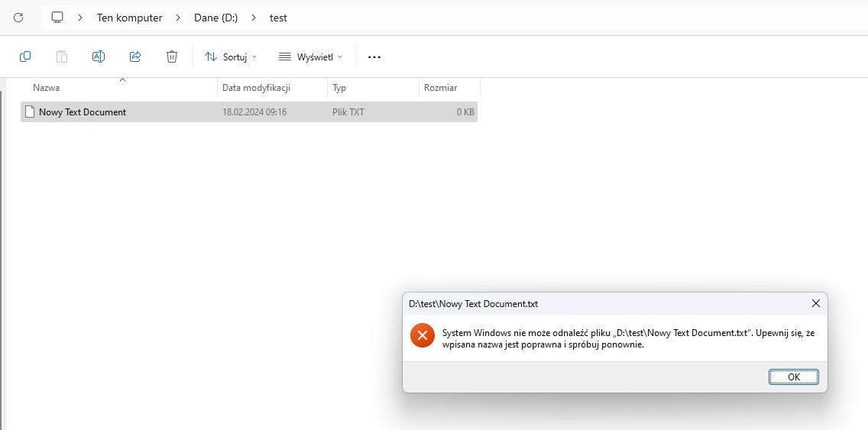868x430 pixels.
Task: Click the Paste clipboard icon in the toolbar
Action: (62, 57)
